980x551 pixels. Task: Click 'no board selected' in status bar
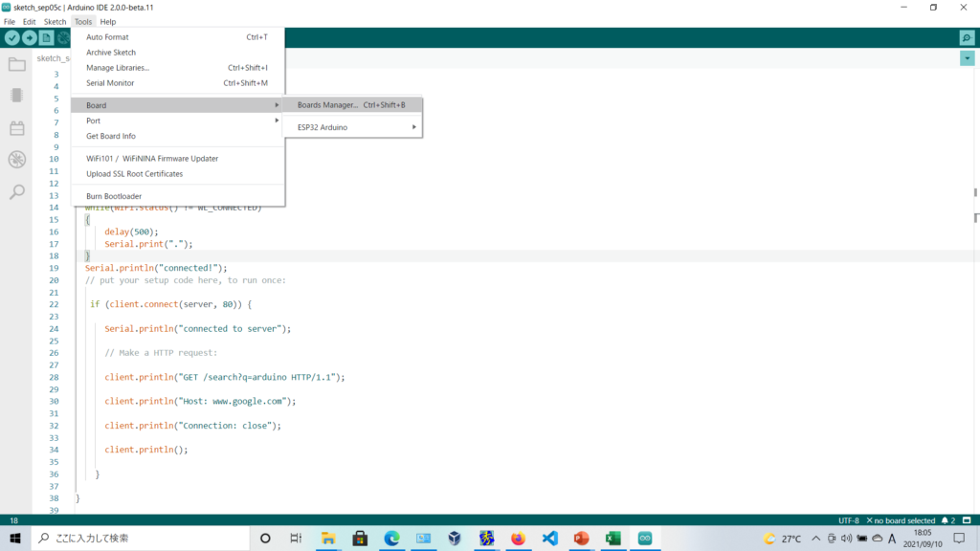point(901,520)
